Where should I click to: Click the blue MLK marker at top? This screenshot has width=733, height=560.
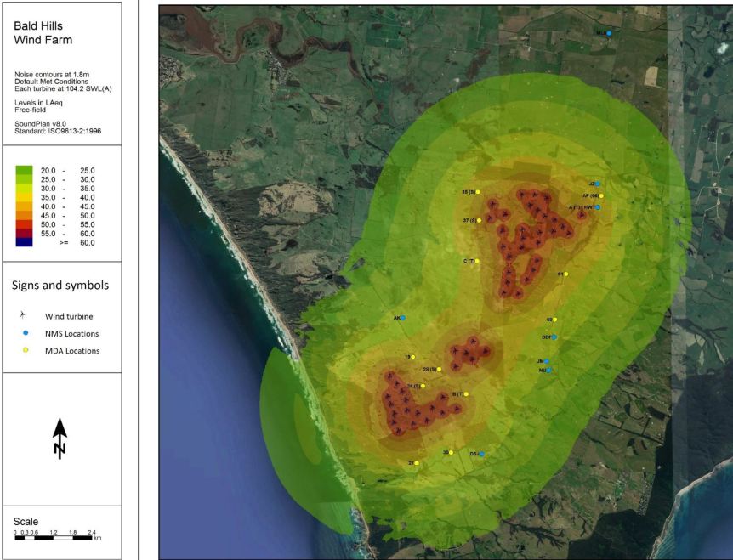click(609, 33)
